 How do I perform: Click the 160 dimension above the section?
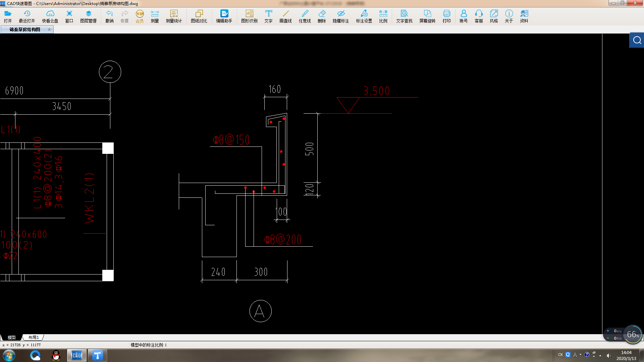275,89
